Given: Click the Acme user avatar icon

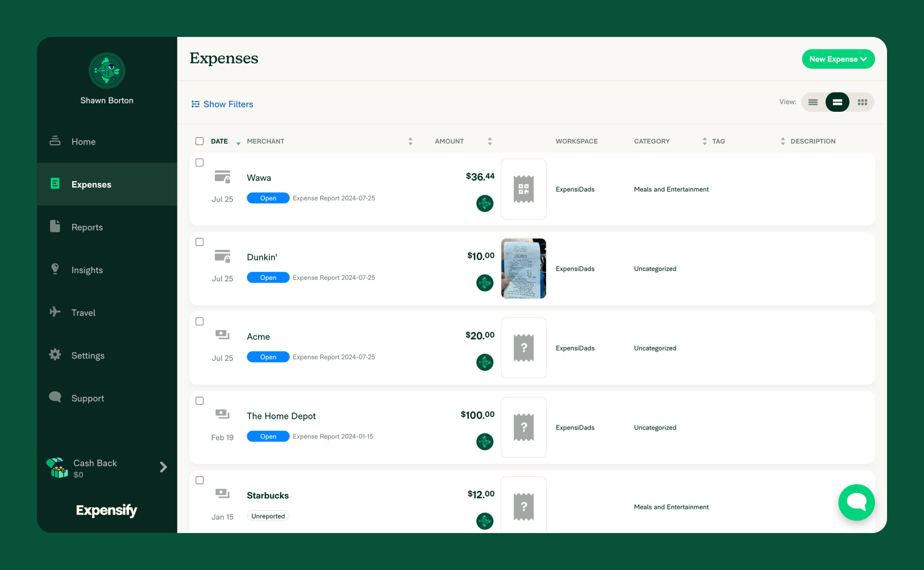Looking at the screenshot, I should 485,362.
